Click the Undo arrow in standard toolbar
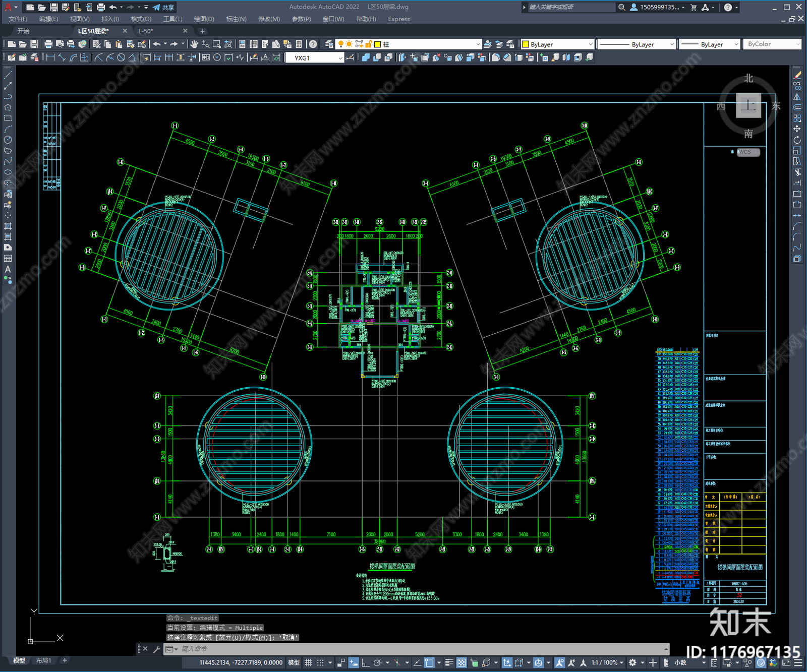The height and width of the screenshot is (672, 807). point(157,44)
